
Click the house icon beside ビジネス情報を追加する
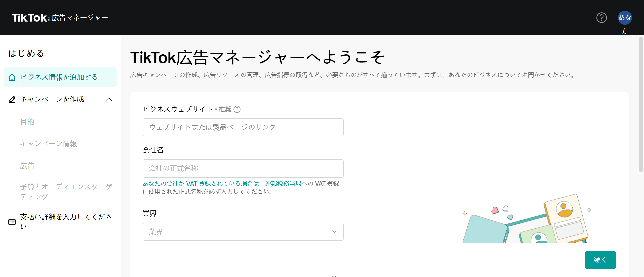click(x=12, y=77)
